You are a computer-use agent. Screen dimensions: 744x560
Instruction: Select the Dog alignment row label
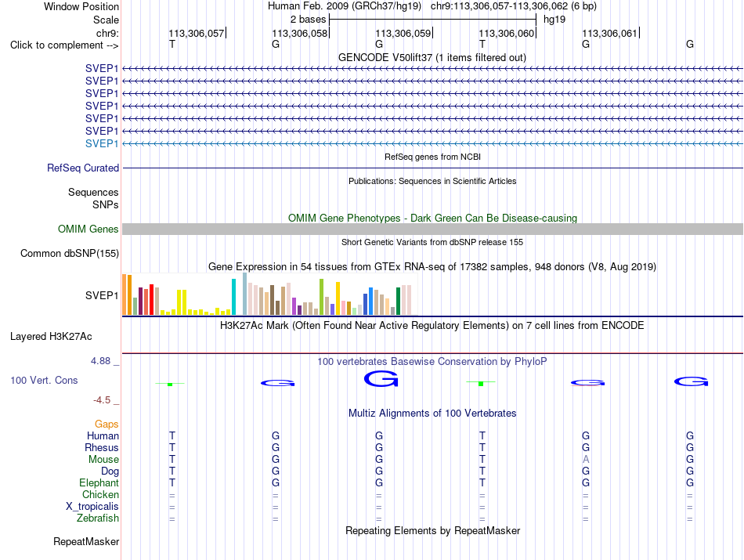110,471
